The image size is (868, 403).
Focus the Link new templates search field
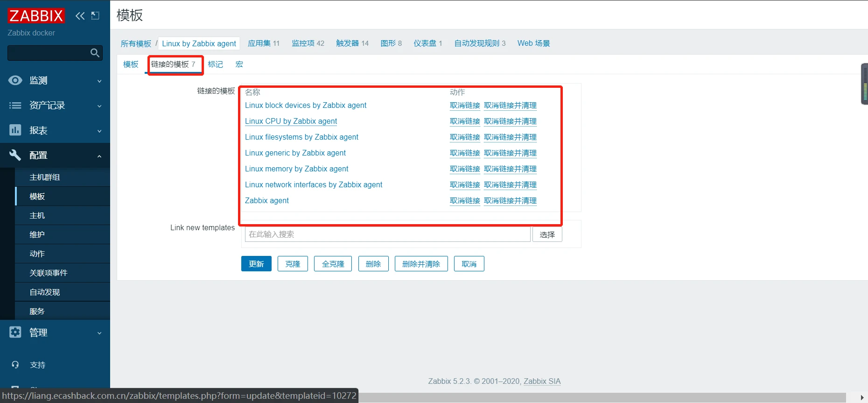[388, 234]
